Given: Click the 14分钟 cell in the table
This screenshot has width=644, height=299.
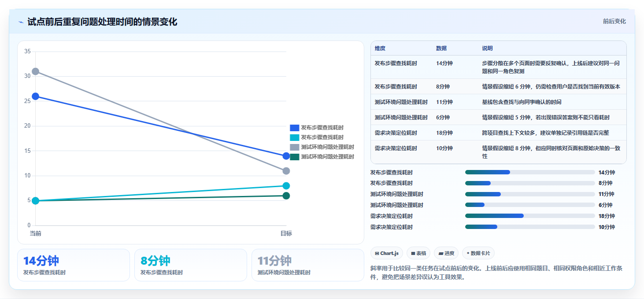Looking at the screenshot, I should [444, 63].
